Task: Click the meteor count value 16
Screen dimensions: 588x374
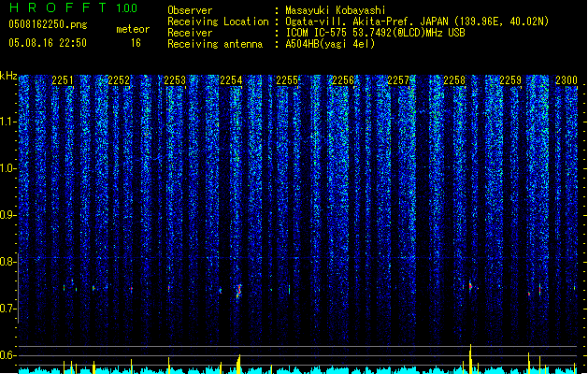Action: click(x=136, y=43)
